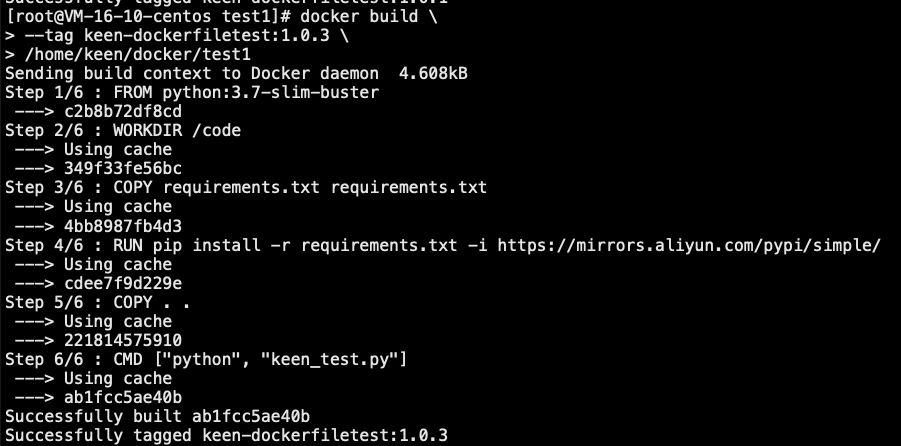The width and height of the screenshot is (901, 446).
Task: Click Step 3/6 COPY requirements.txt line
Action: pyautogui.click(x=246, y=187)
